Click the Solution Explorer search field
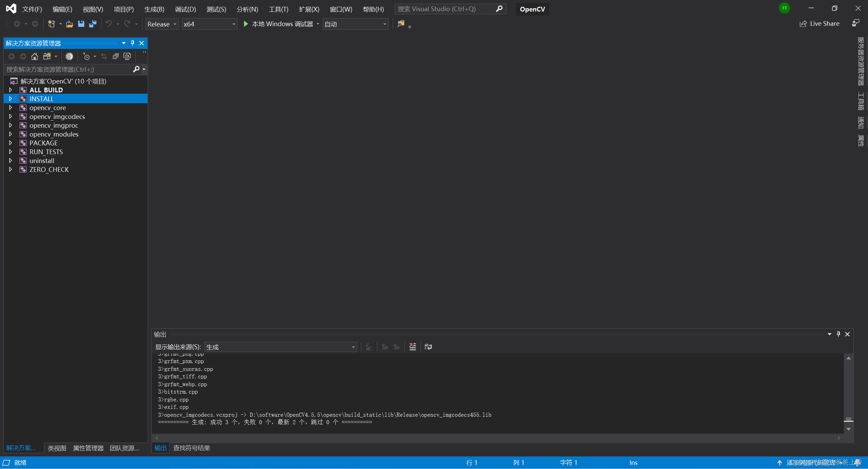Image resolution: width=868 pixels, height=469 pixels. tap(68, 69)
